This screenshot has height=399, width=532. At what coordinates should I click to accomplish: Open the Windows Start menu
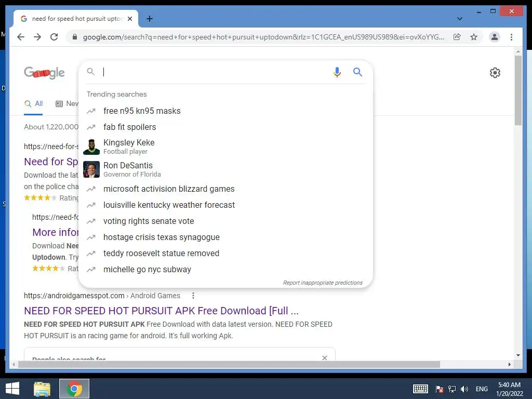click(x=12, y=389)
